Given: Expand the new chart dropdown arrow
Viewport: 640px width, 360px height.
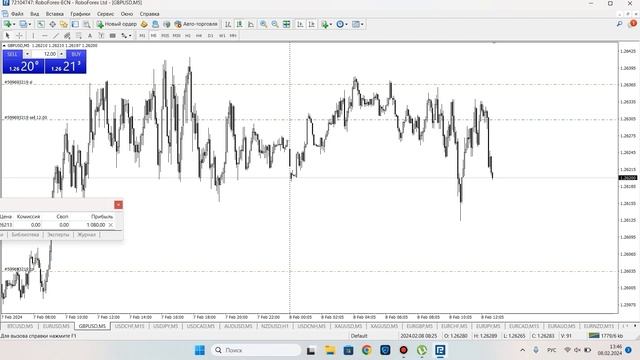Looking at the screenshot, I should tap(14, 24).
